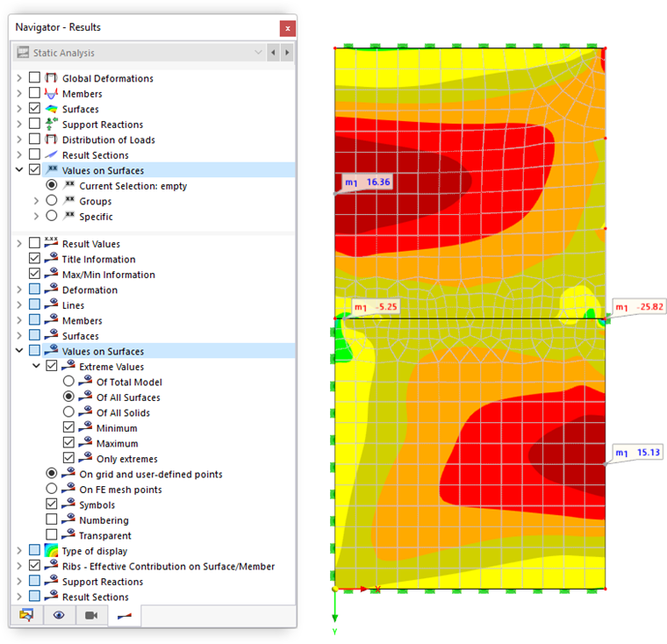
Task: Enable the Numbering checkbox
Action: (52, 519)
